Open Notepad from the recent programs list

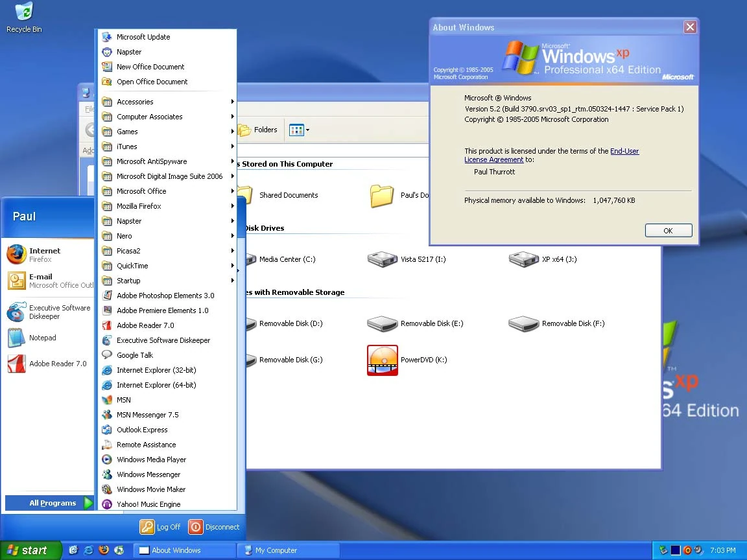(x=42, y=338)
